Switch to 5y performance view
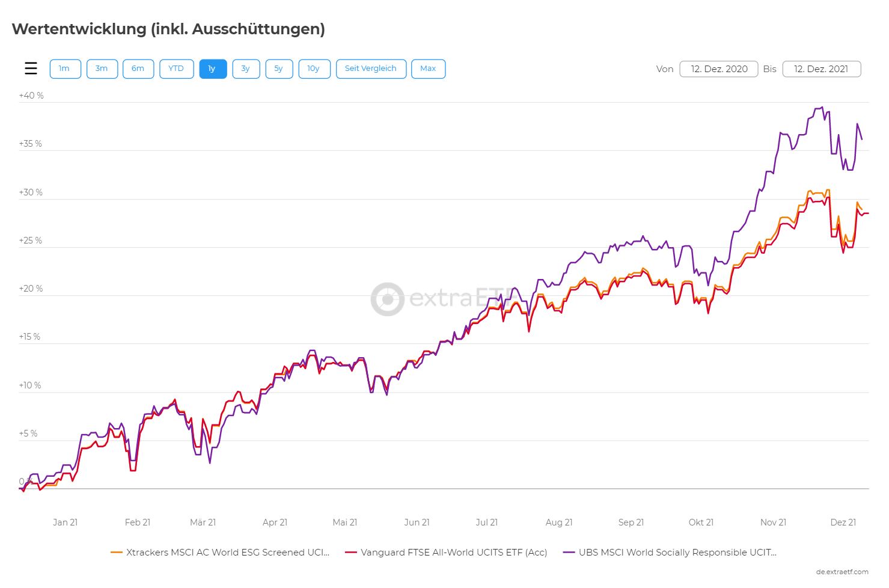 tap(279, 69)
